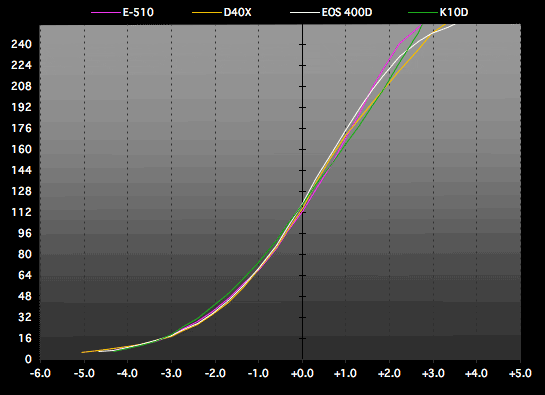The height and width of the screenshot is (395, 545).
Task: Click the 0 y-axis label
Action: (28, 360)
